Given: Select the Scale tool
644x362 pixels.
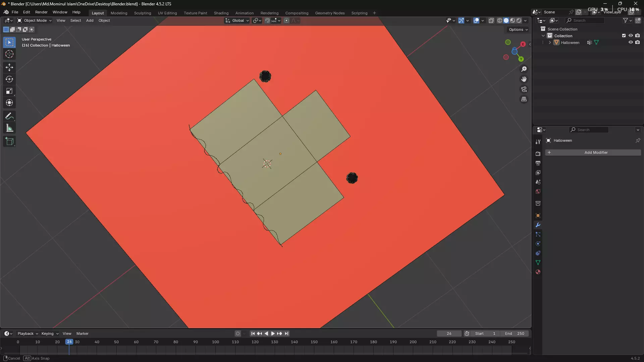Looking at the screenshot, I should coord(9,91).
